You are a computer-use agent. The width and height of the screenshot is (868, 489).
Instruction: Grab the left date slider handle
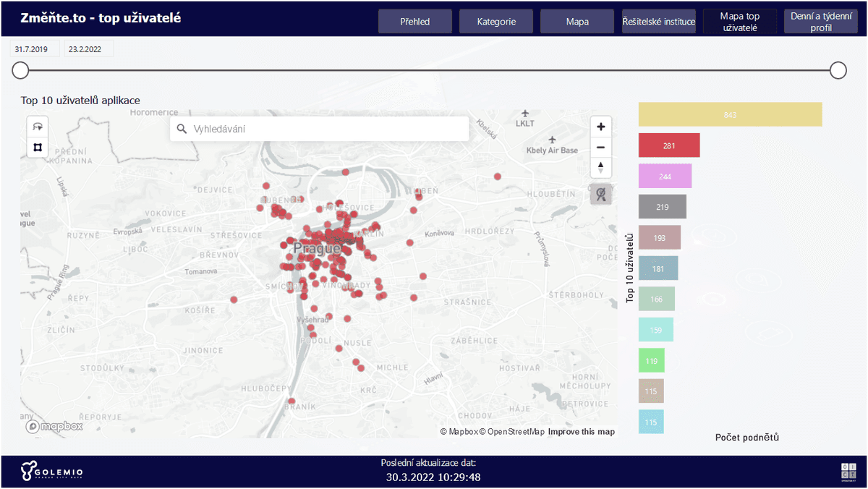point(20,70)
